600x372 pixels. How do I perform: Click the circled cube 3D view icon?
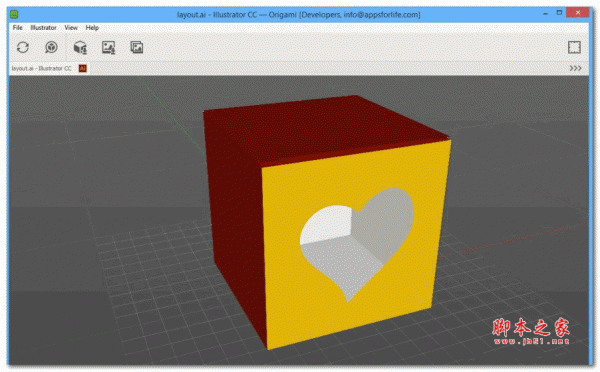pos(51,47)
